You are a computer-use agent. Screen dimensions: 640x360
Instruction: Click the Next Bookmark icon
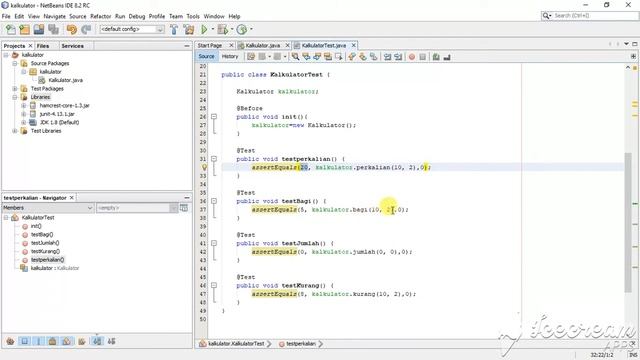[362, 57]
